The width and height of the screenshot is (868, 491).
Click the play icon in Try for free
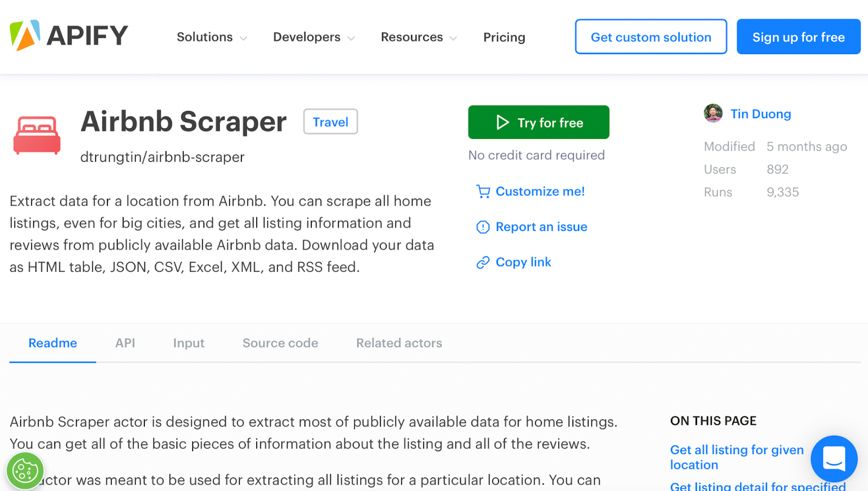pyautogui.click(x=503, y=123)
